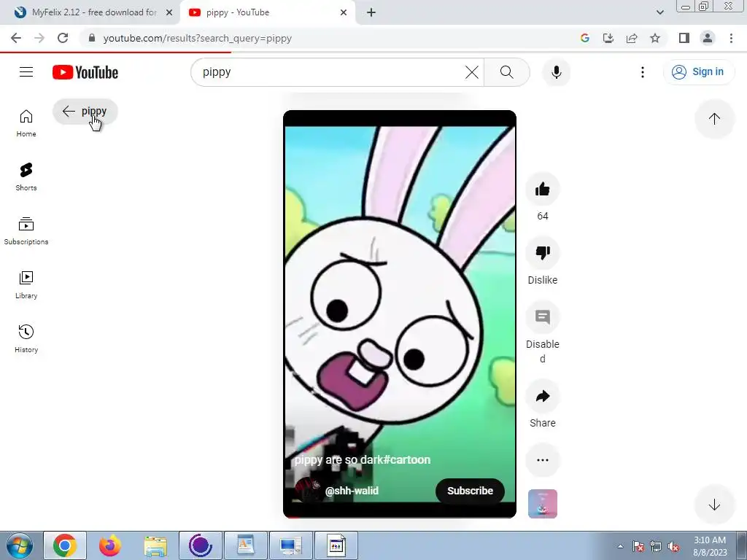Screen dimensions: 747x560
Task: Open more actions ellipsis on Short
Action: pos(542,460)
